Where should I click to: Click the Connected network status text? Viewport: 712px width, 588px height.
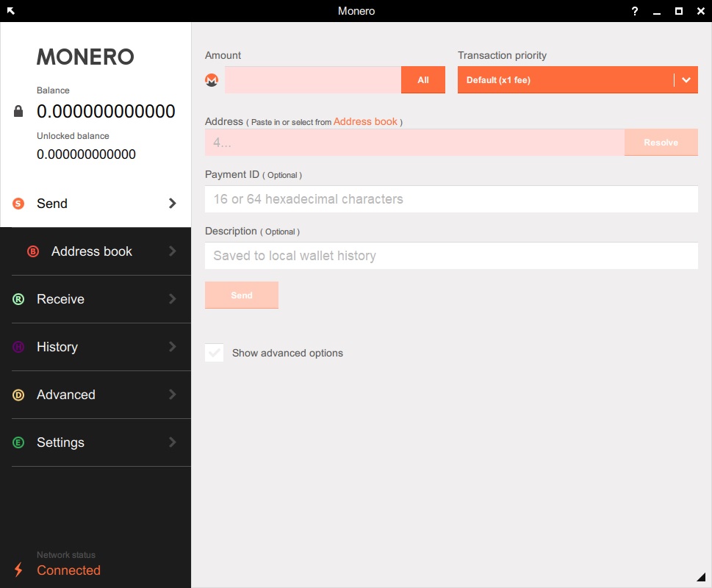68,570
